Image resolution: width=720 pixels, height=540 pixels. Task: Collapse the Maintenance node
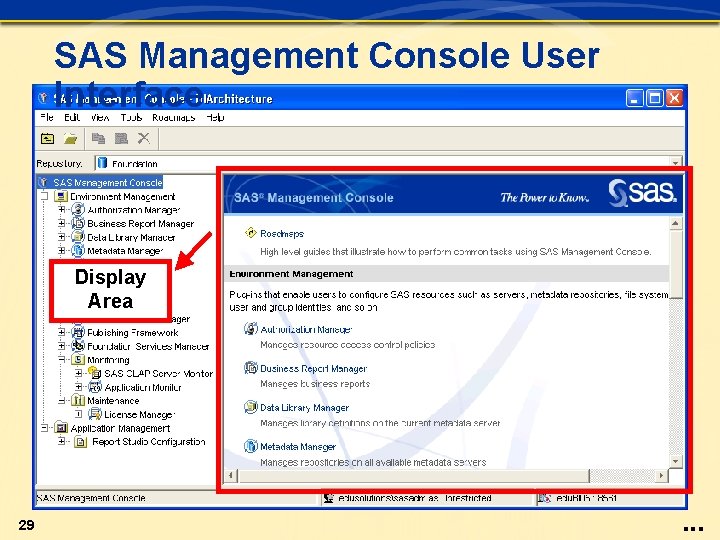coord(62,400)
